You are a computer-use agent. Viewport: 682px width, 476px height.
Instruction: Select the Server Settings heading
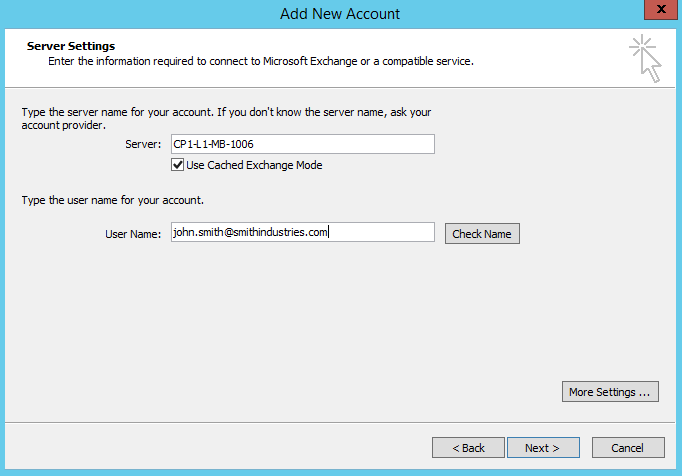[71, 46]
